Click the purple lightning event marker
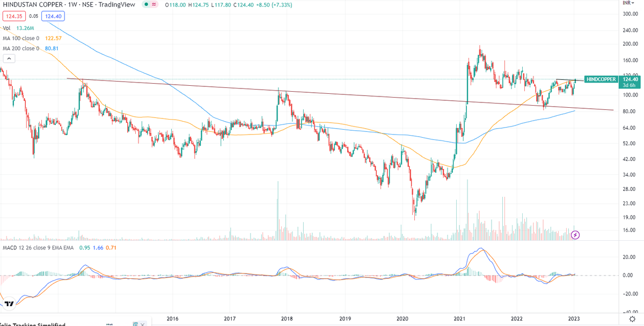 click(575, 235)
